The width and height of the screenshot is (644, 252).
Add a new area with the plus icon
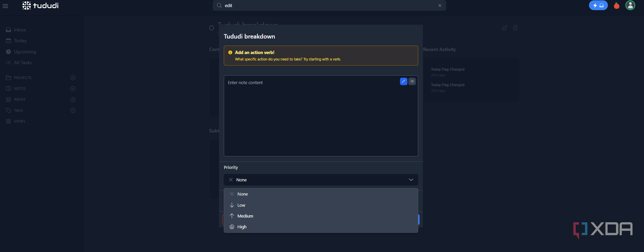coord(73,100)
